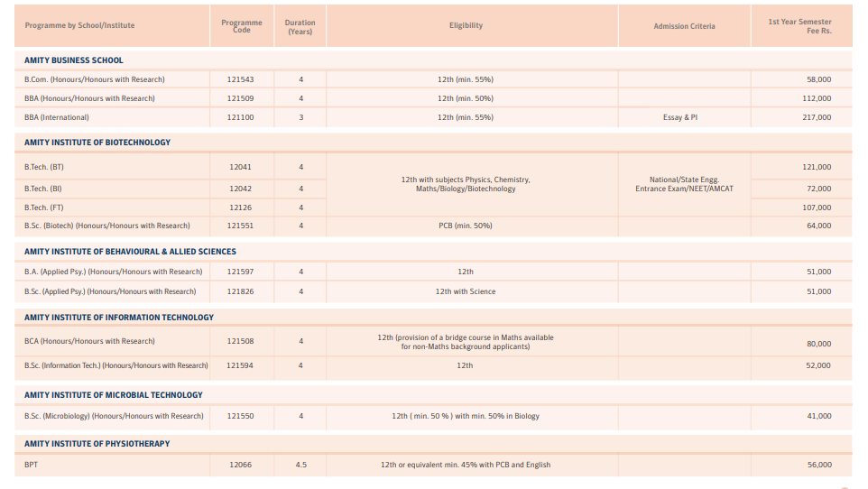Select the B.Tech. (FT) programme
This screenshot has width=868, height=489.
(43, 208)
